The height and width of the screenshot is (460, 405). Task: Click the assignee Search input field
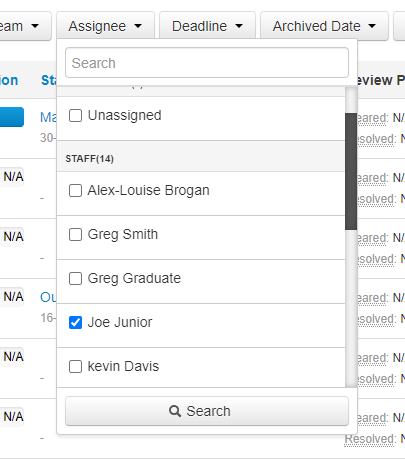(x=207, y=63)
